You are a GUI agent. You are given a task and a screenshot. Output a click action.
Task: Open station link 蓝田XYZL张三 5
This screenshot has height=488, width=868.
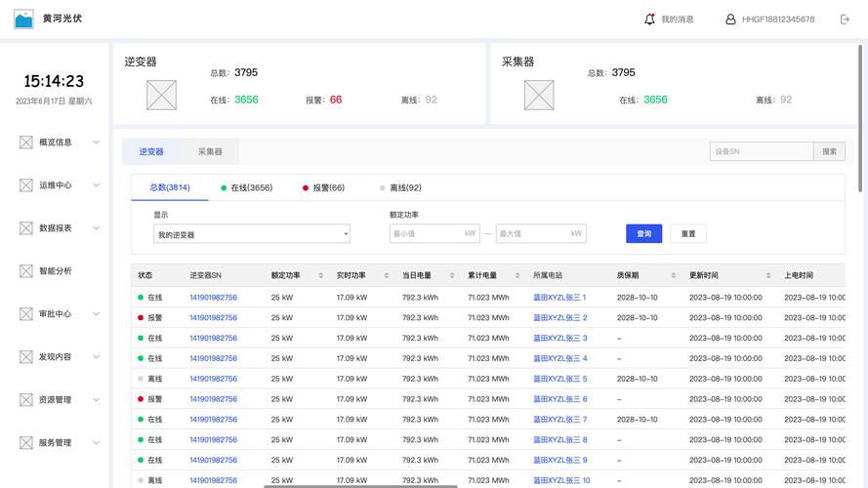pos(559,379)
